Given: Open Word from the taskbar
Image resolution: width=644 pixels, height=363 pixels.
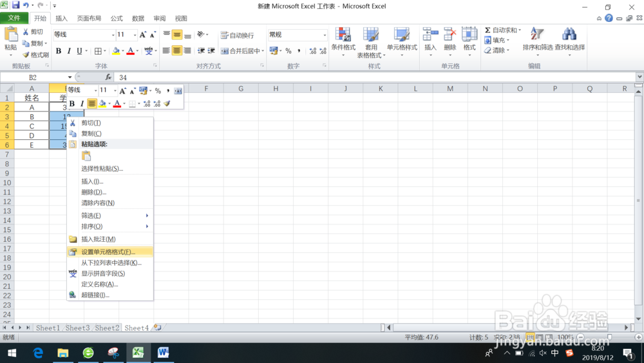Looking at the screenshot, I should click(x=163, y=353).
